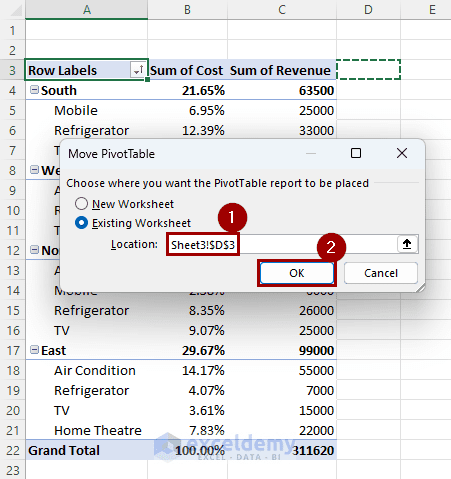The height and width of the screenshot is (479, 451).
Task: Select column D header
Action: coord(368,9)
